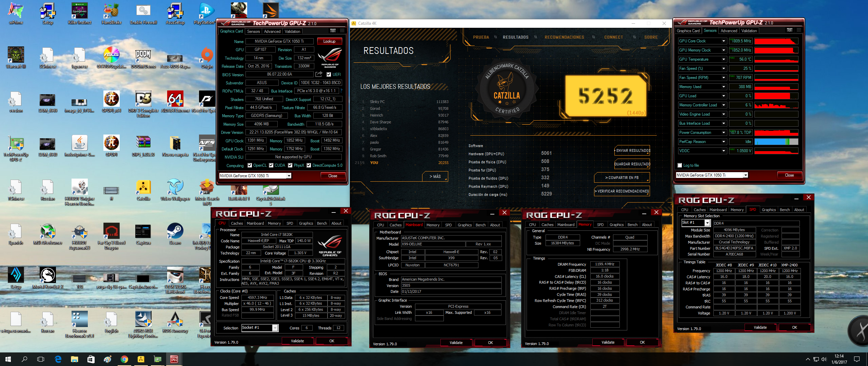Click the BIOS version share icon
The height and width of the screenshot is (366, 868).
pyautogui.click(x=319, y=74)
